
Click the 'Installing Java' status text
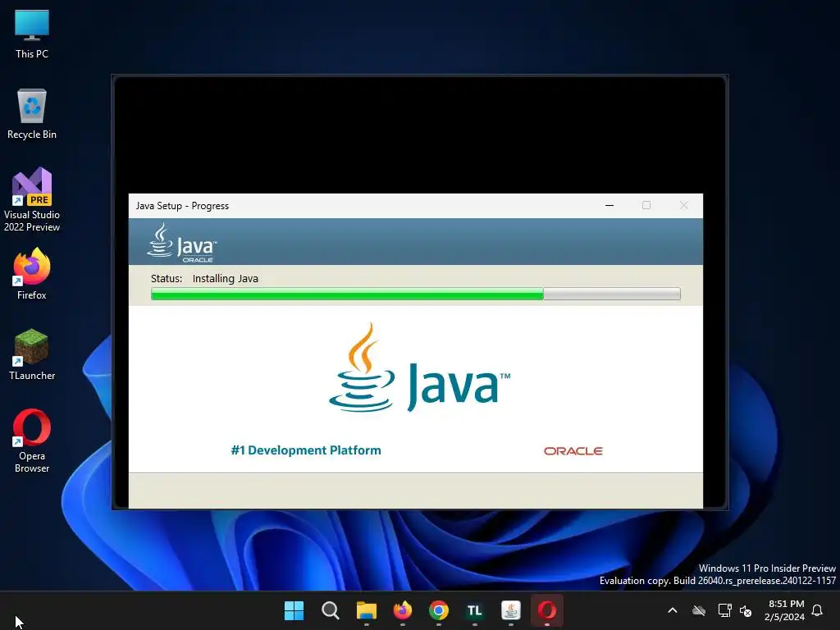[x=225, y=279]
